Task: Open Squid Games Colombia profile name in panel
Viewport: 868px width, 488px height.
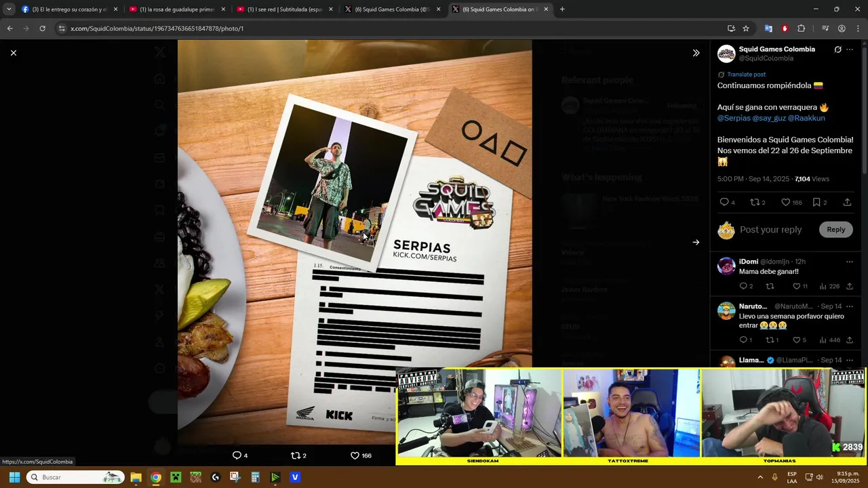Action: (777, 49)
